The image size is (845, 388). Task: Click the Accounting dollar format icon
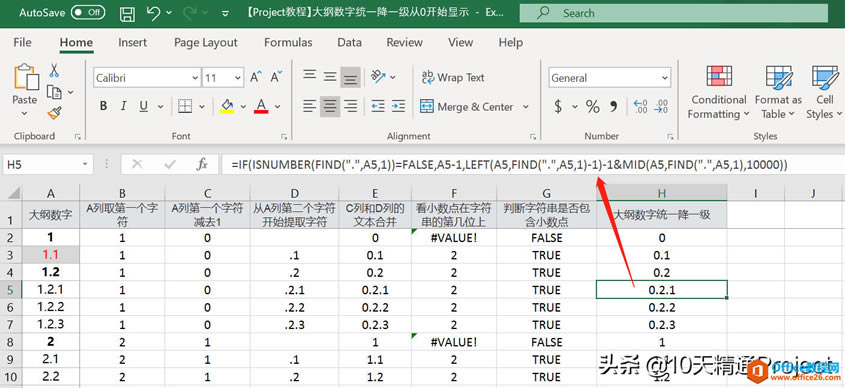point(558,107)
